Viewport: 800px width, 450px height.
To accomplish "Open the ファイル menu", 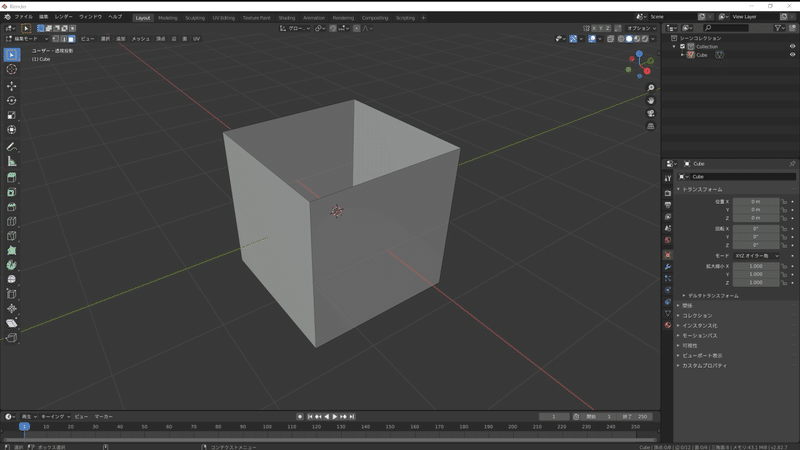I will [23, 17].
